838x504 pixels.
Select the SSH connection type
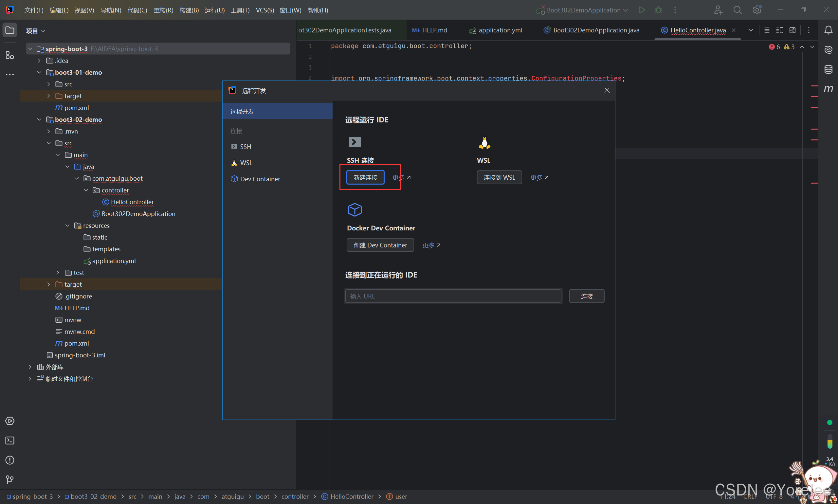[245, 146]
